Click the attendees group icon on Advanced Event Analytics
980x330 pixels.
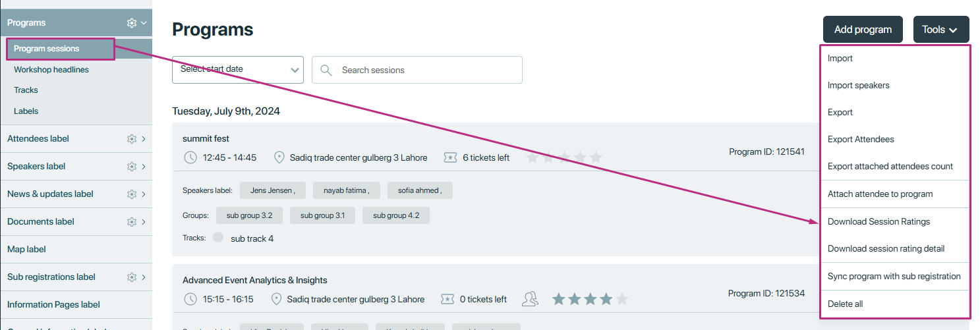pyautogui.click(x=530, y=299)
